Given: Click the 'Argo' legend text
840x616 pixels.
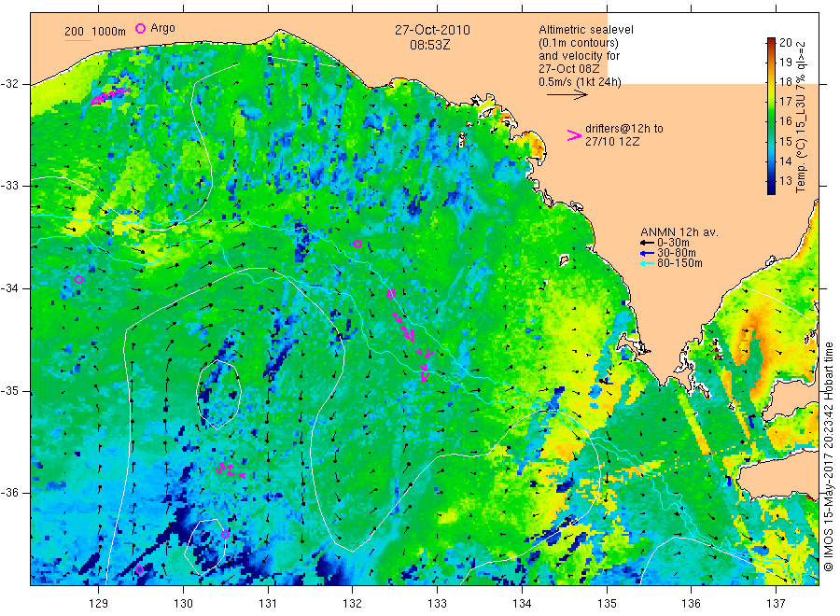Looking at the screenshot, I should click(162, 28).
